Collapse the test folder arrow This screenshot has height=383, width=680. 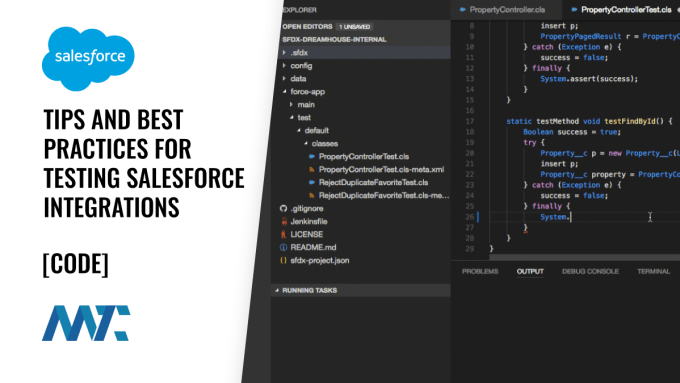pos(291,118)
